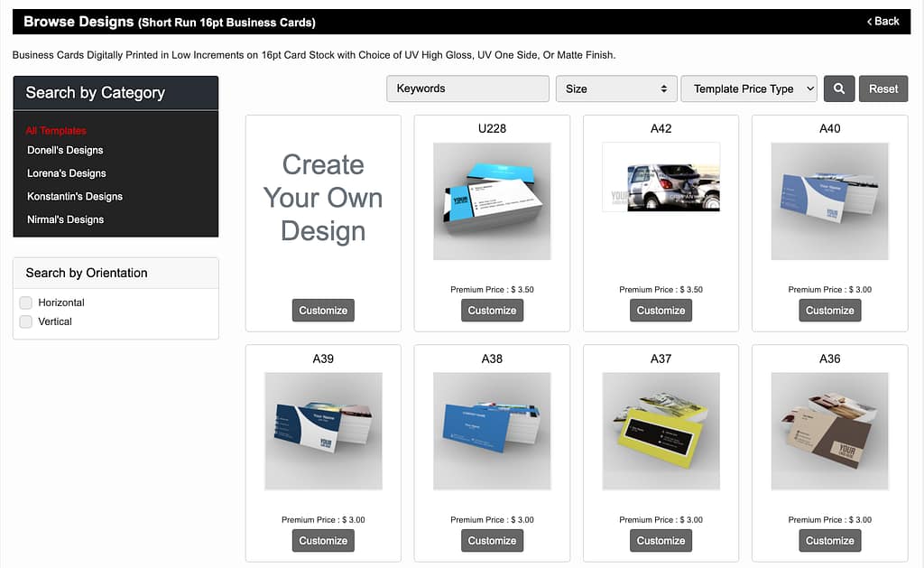Click Customize under the A40 template
This screenshot has width=924, height=568.
[x=829, y=311]
